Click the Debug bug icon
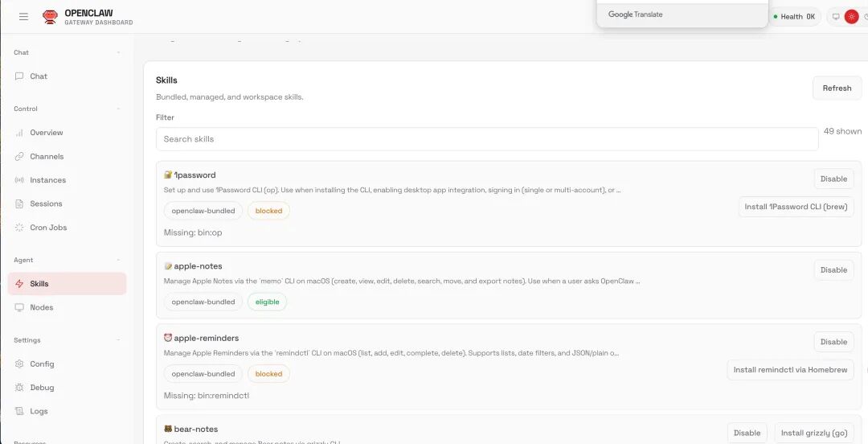868x444 pixels. [19, 388]
